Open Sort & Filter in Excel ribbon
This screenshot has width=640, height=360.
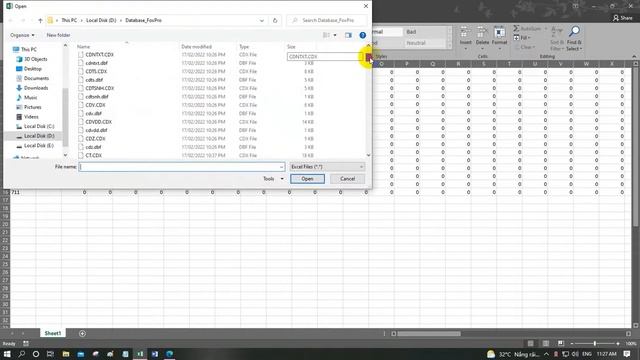pos(557,38)
